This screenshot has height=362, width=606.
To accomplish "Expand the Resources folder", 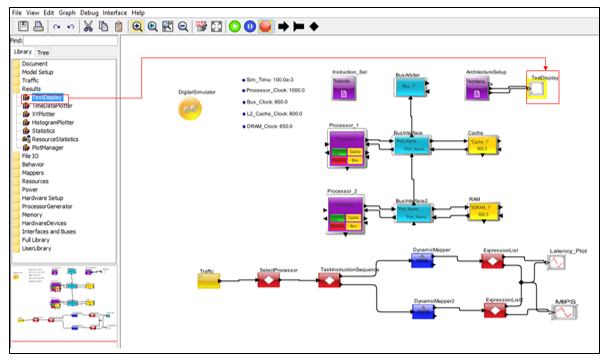I will pos(35,181).
